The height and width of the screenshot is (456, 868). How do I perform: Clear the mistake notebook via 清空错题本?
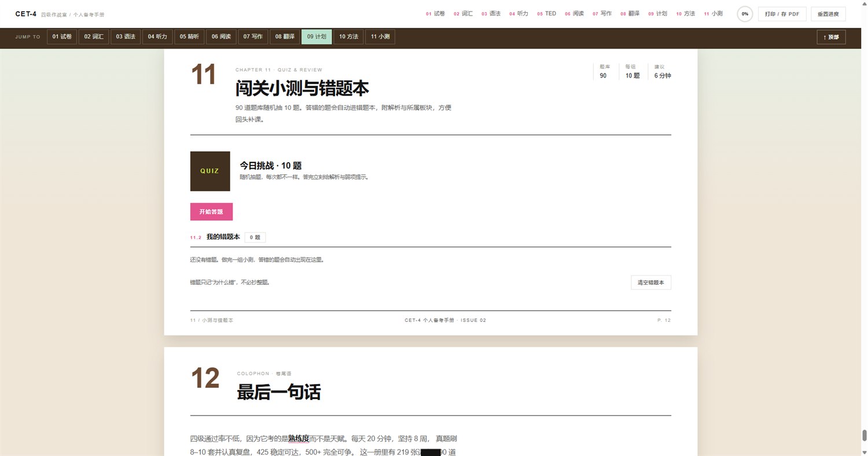651,282
